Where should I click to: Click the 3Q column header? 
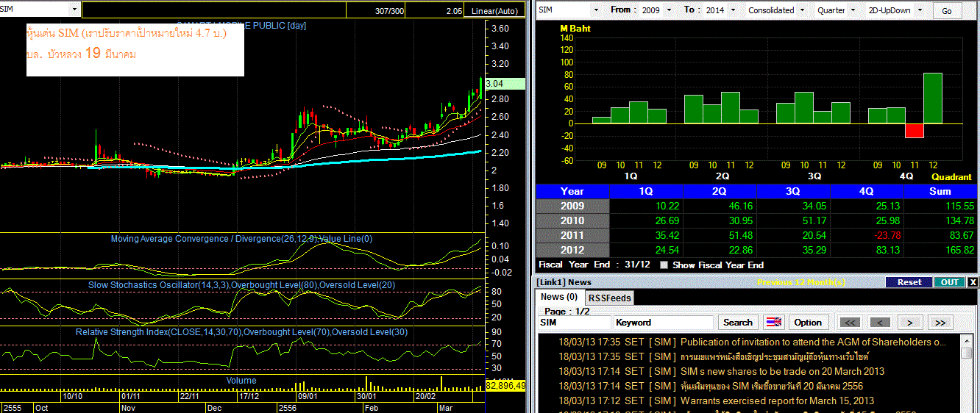pyautogui.click(x=793, y=191)
